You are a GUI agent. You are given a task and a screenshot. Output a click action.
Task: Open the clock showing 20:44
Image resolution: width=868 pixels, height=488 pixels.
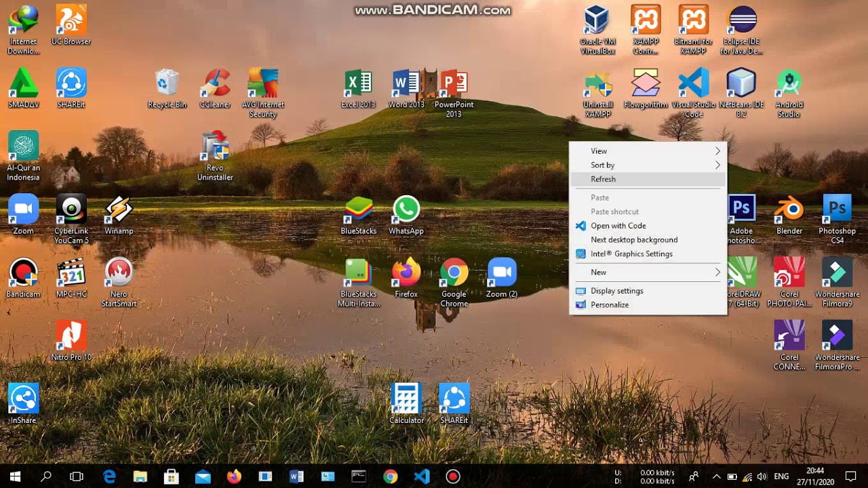(x=816, y=476)
